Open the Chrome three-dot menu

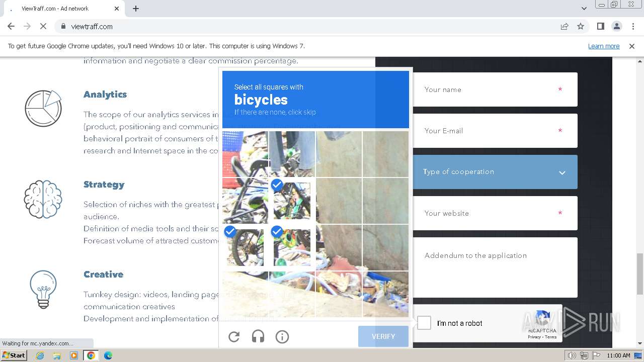(x=632, y=26)
